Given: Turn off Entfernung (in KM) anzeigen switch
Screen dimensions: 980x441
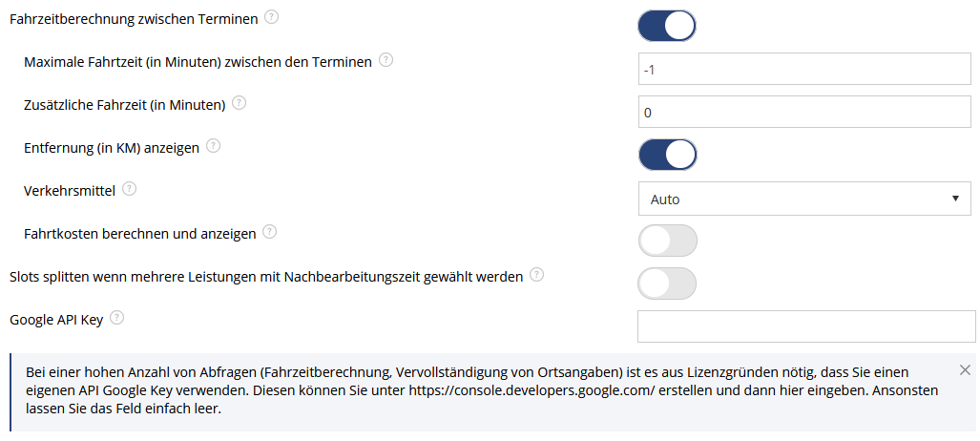Looking at the screenshot, I should tap(668, 155).
